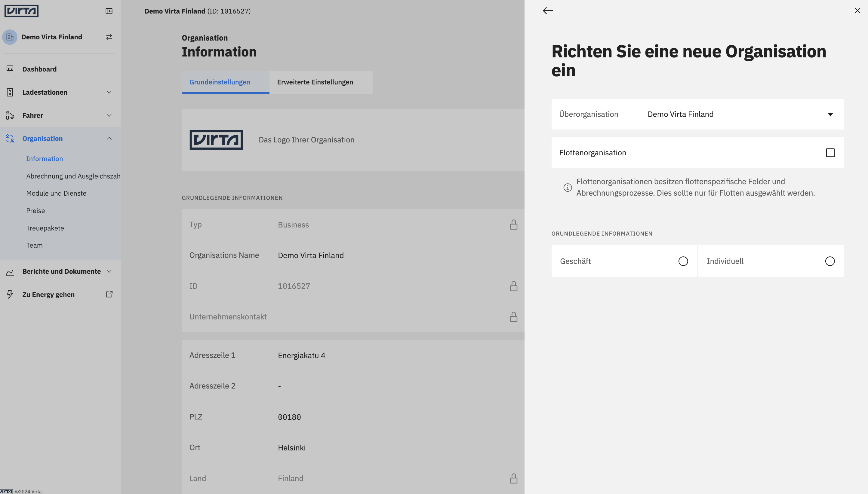This screenshot has height=494, width=868.
Task: Open the Information submenu item
Action: pyautogui.click(x=45, y=159)
